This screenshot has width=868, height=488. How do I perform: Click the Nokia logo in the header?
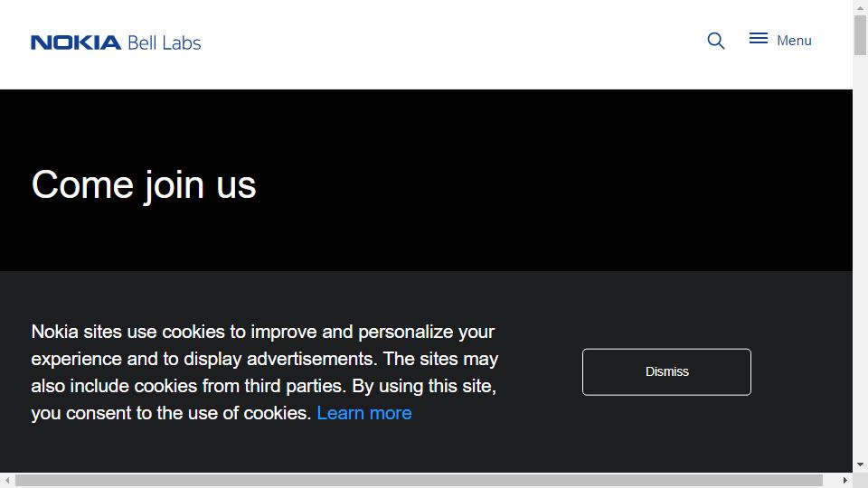(x=75, y=42)
